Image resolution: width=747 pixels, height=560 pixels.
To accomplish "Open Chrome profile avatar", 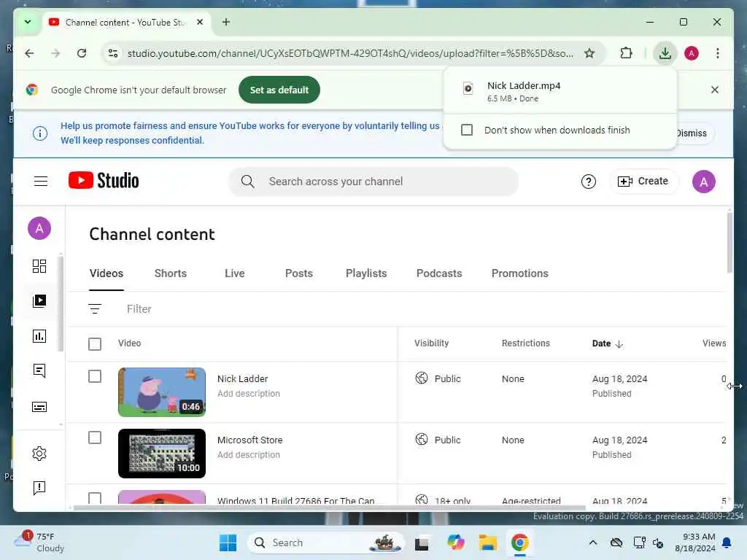I will click(692, 53).
